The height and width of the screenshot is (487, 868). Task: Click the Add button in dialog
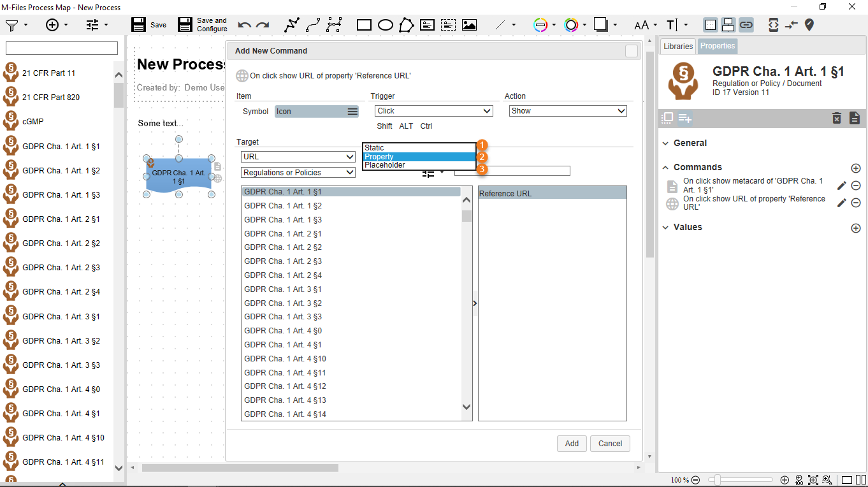[572, 444]
